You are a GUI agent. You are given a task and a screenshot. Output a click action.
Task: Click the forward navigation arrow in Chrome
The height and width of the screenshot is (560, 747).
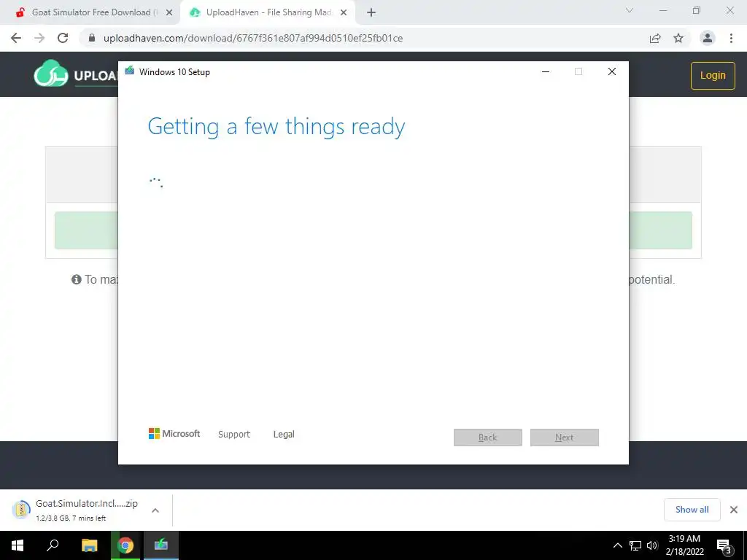tap(39, 38)
